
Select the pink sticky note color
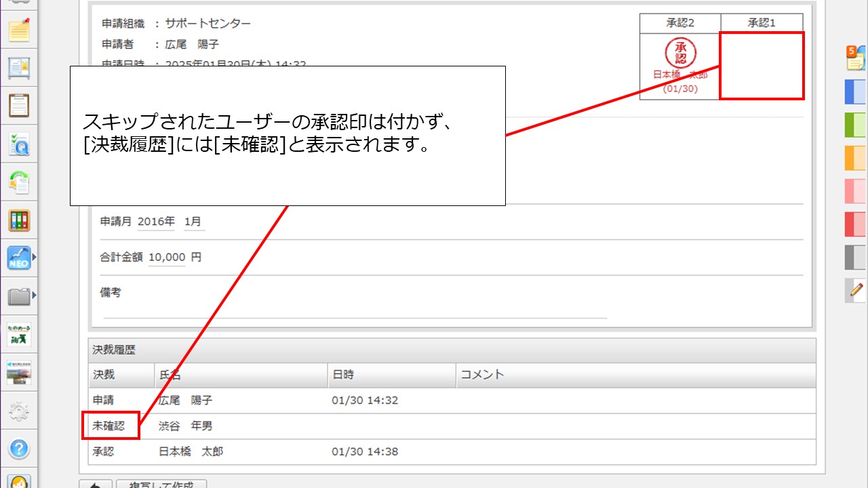coord(856,191)
